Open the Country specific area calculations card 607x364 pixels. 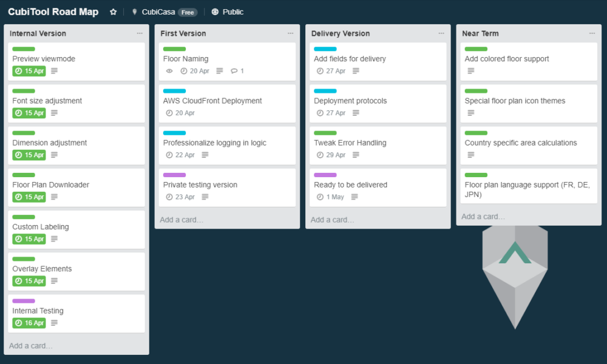(529, 146)
